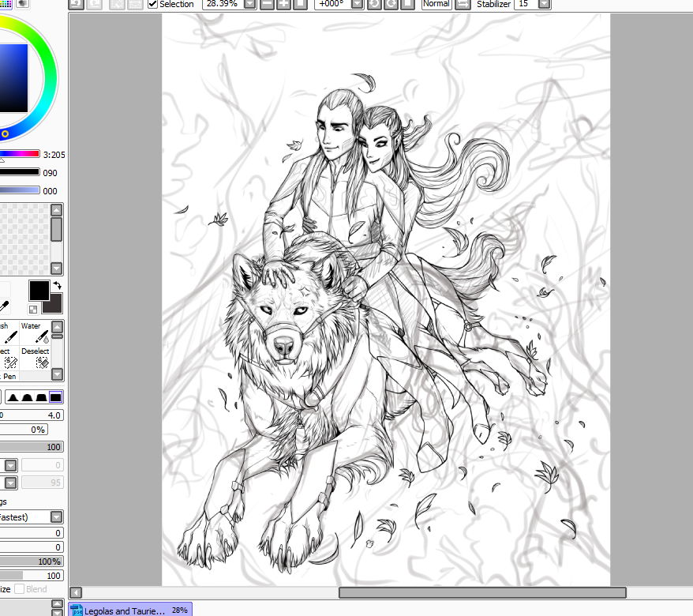Screen dimensions: 693x616
Task: Click tool tray scroll down arrow
Action: click(58, 374)
